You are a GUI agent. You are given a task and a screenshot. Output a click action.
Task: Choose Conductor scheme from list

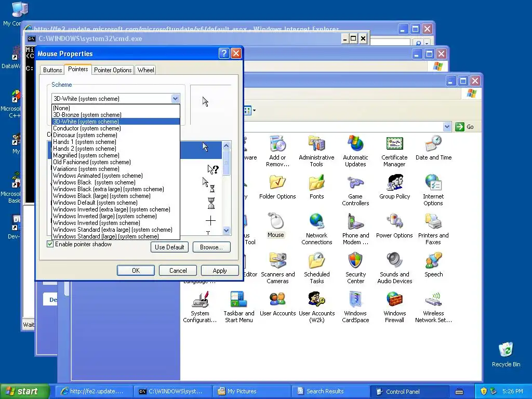(x=116, y=128)
